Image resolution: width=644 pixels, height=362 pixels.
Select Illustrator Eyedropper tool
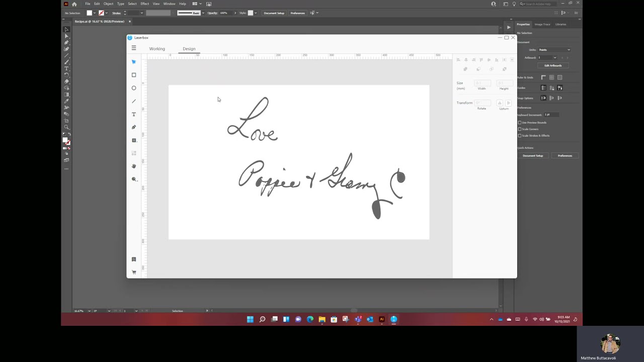coord(66,101)
